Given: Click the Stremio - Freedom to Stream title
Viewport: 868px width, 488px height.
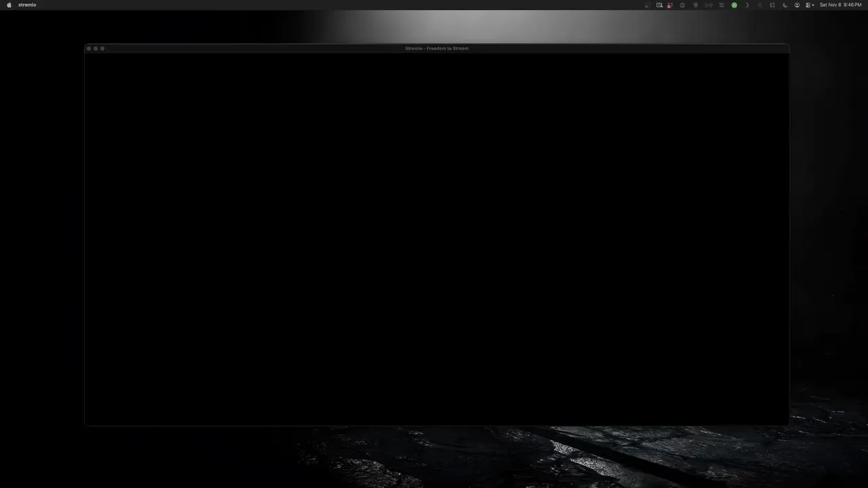Looking at the screenshot, I should click(x=437, y=48).
